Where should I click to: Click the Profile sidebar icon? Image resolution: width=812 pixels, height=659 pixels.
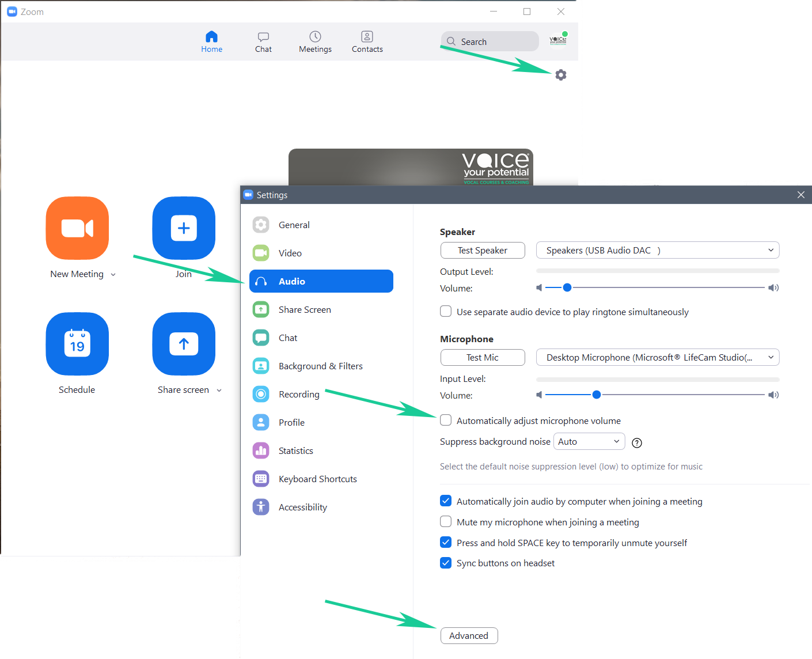pyautogui.click(x=261, y=422)
